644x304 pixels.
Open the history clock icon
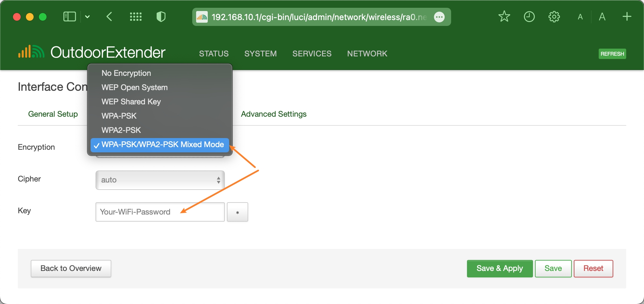click(529, 17)
